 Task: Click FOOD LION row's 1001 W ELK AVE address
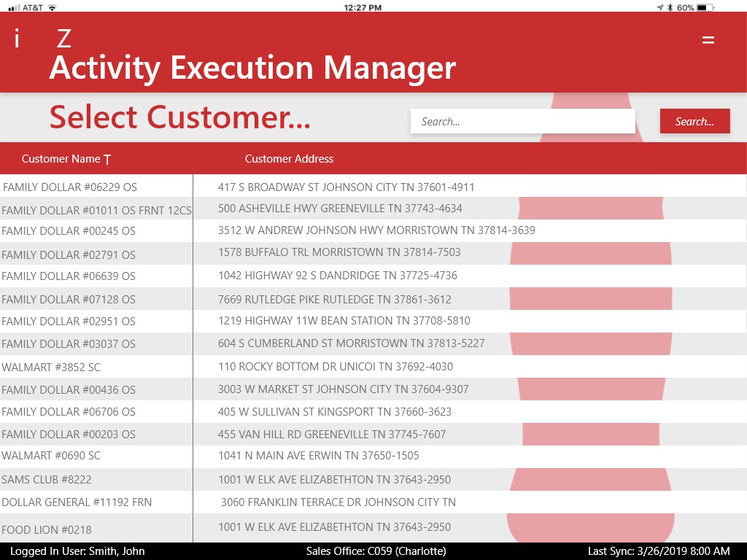pos(334,526)
